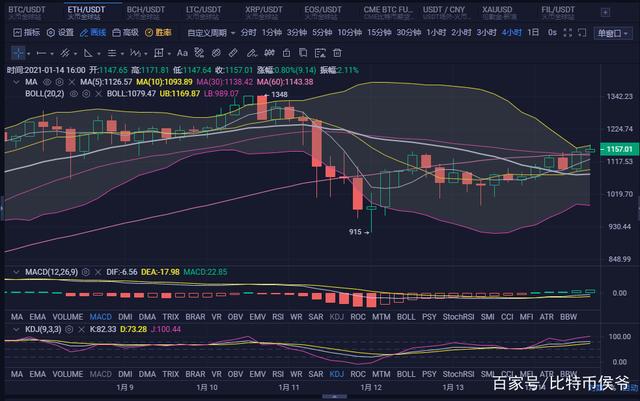Remove the KDJ(9,3,3) panel with X
640x401 pixels.
click(x=81, y=329)
